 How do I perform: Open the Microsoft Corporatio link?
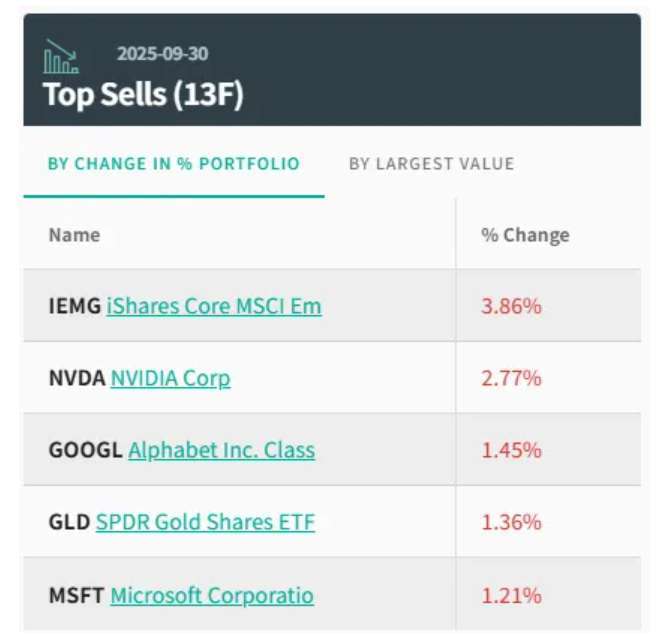[x=212, y=596]
